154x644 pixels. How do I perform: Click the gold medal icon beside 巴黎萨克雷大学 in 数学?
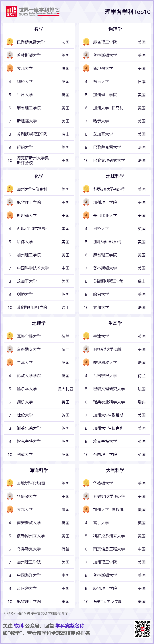(10, 42)
